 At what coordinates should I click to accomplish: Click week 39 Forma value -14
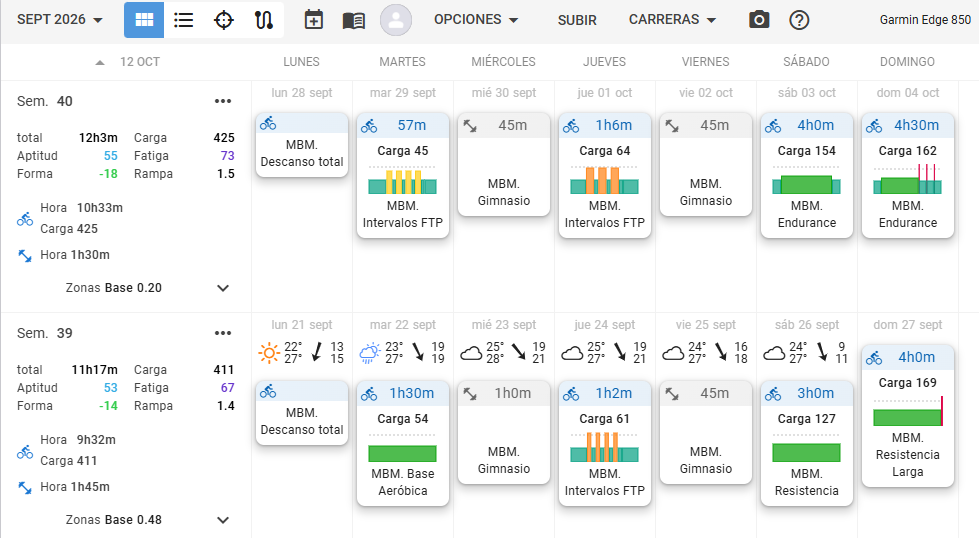109,406
